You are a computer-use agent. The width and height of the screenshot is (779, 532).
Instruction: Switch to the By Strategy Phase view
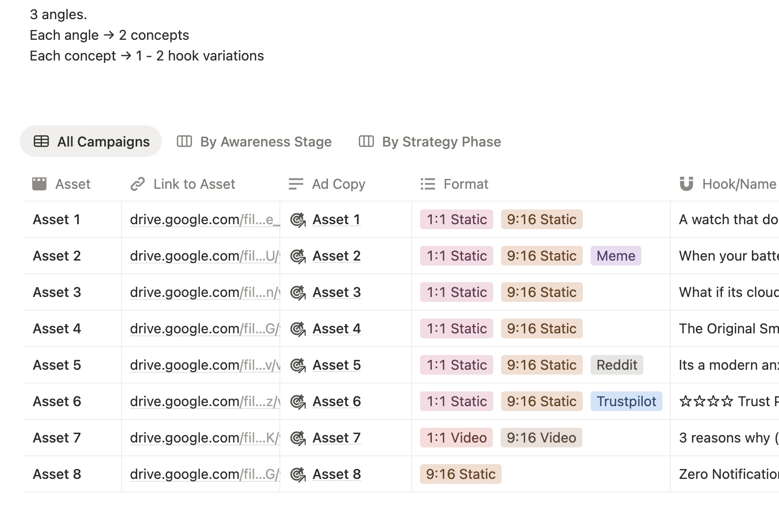pyautogui.click(x=441, y=142)
